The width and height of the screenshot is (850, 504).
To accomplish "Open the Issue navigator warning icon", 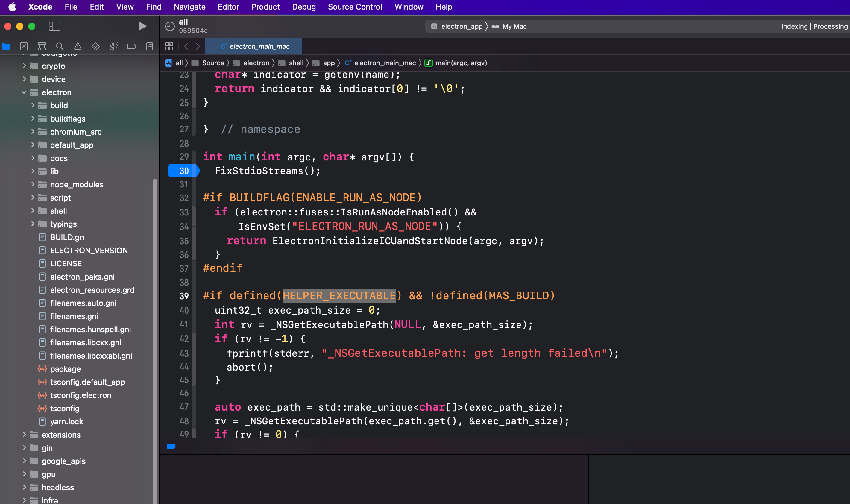I will 78,46.
